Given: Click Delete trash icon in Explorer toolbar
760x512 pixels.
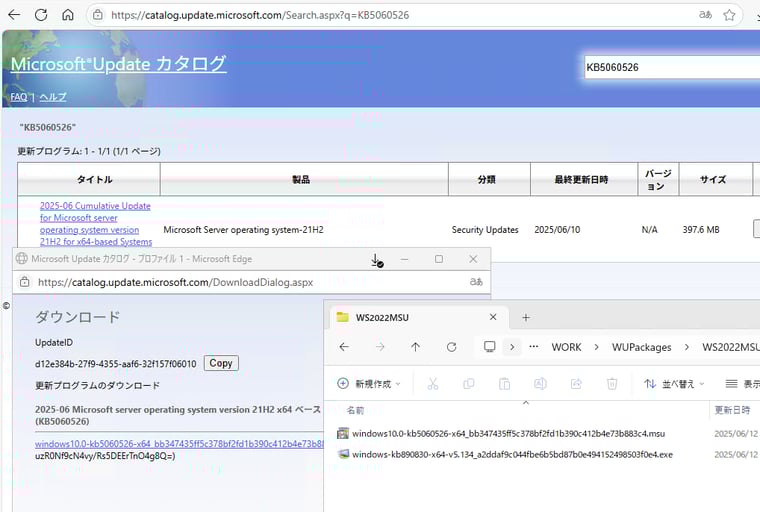Looking at the screenshot, I should click(612, 384).
